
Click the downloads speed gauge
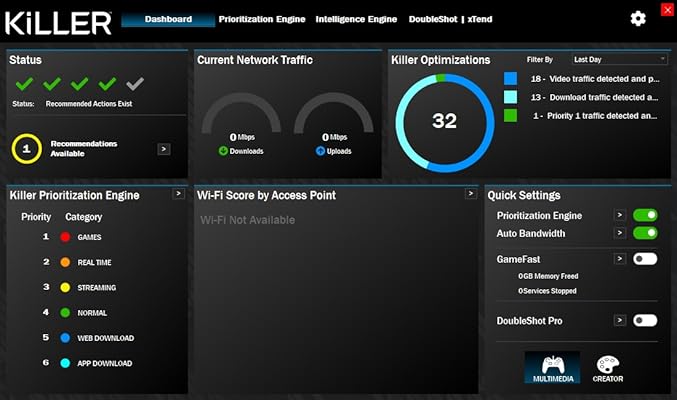coord(241,113)
